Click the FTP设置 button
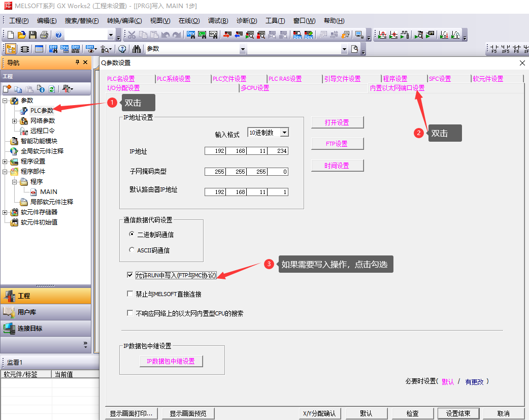Viewport: 529px width, 420px height. click(337, 143)
